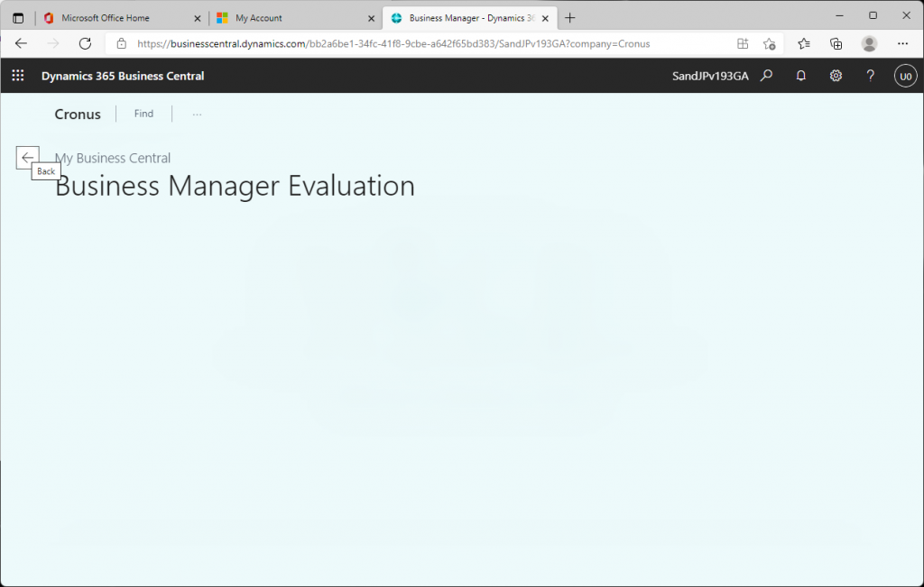Click the My Business Central caption
The height and width of the screenshot is (587, 924).
(x=113, y=158)
